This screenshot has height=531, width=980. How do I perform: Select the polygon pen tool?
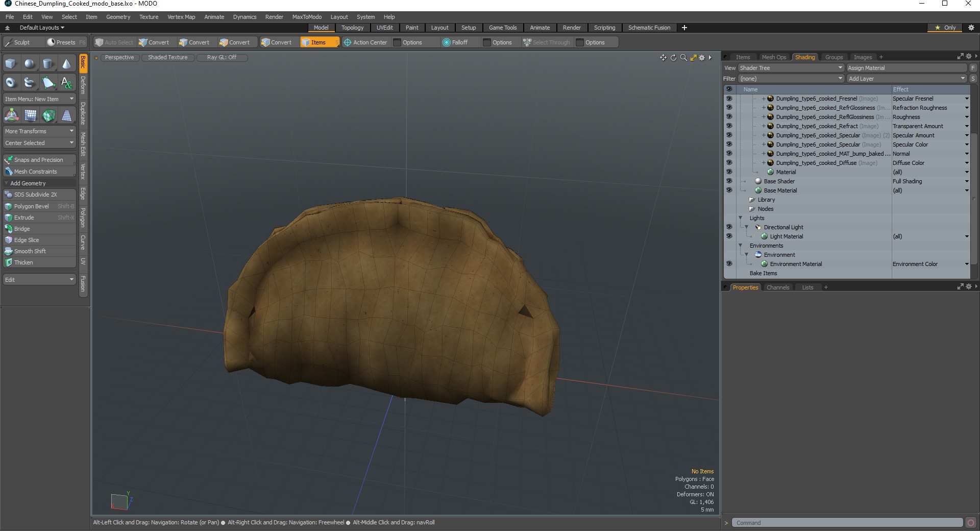pos(48,82)
